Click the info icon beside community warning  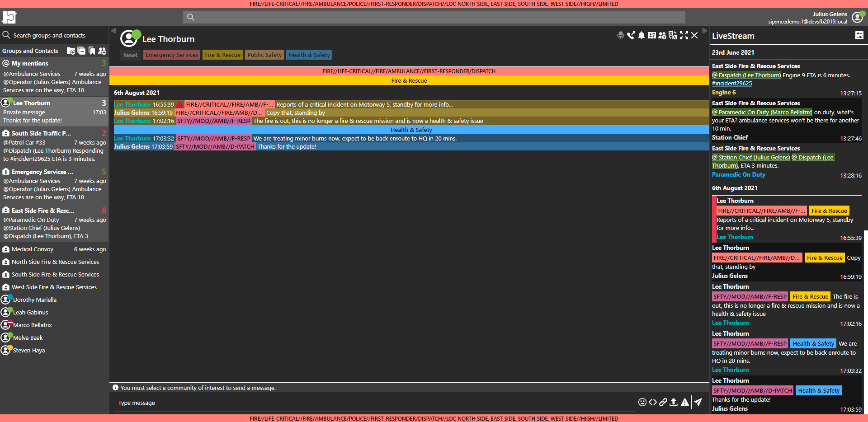115,388
